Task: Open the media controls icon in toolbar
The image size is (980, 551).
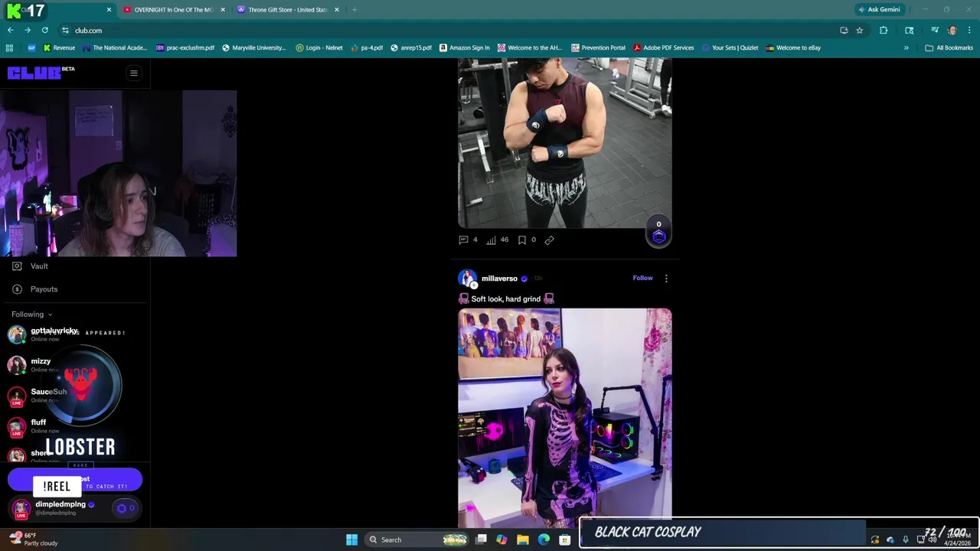Action: (935, 31)
